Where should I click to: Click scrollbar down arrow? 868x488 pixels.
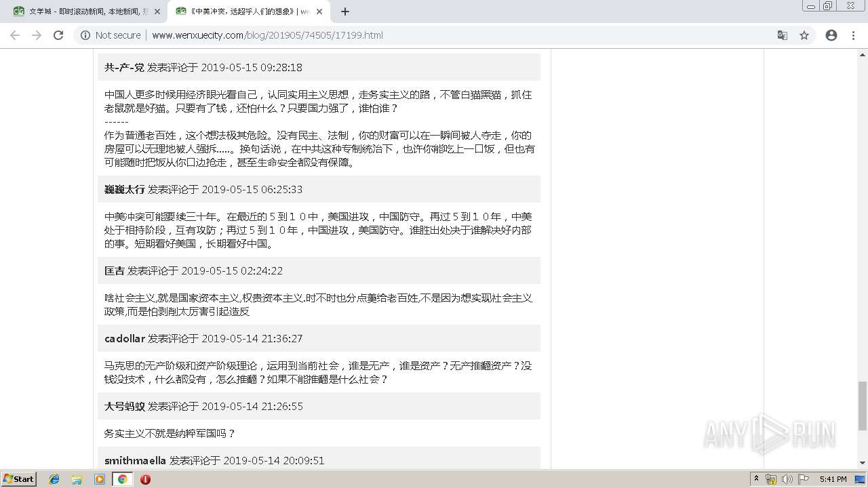click(x=862, y=464)
